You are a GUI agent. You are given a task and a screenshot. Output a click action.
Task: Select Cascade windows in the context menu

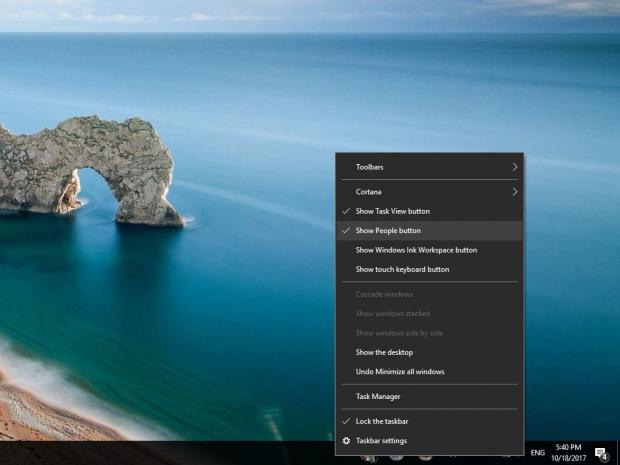pyautogui.click(x=384, y=294)
